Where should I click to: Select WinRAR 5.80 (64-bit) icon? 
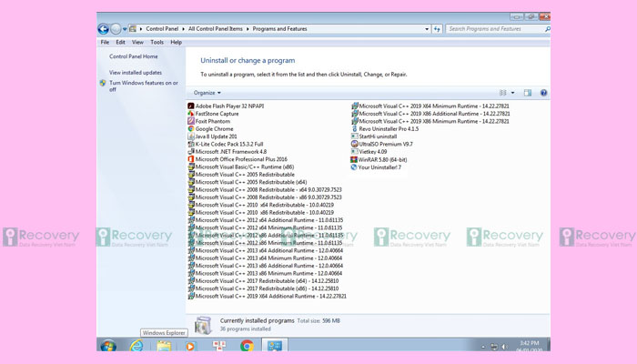pos(354,159)
